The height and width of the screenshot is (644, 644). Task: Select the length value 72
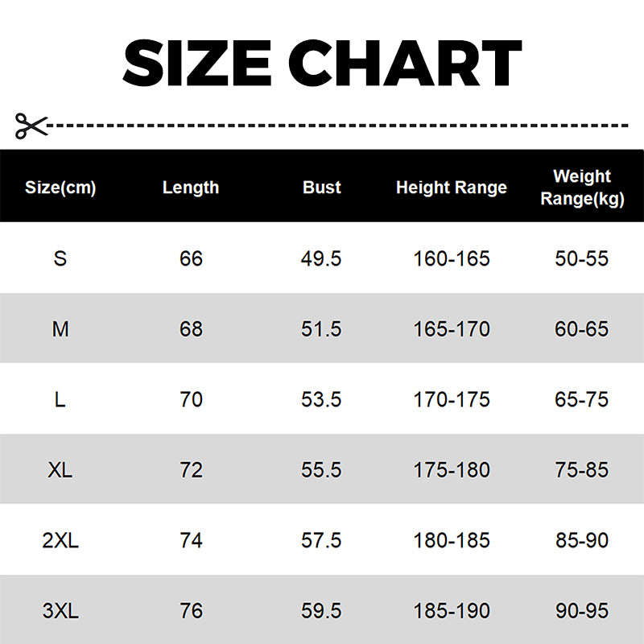(x=191, y=469)
